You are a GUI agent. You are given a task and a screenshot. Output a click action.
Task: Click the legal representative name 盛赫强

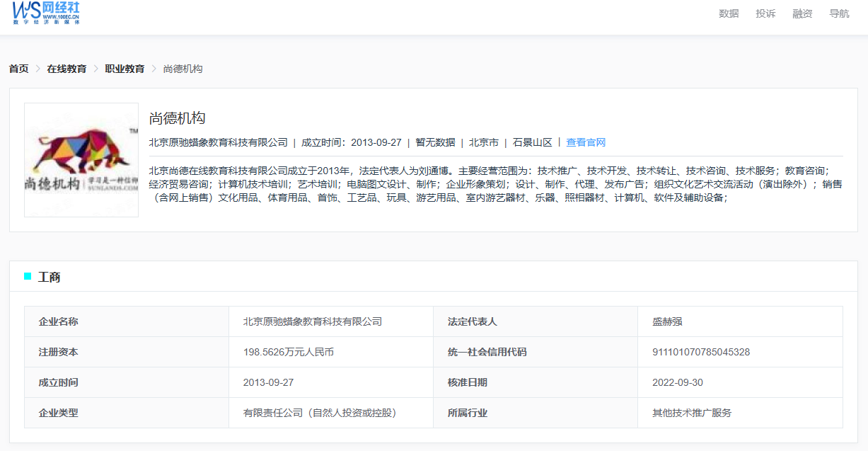pyautogui.click(x=667, y=321)
